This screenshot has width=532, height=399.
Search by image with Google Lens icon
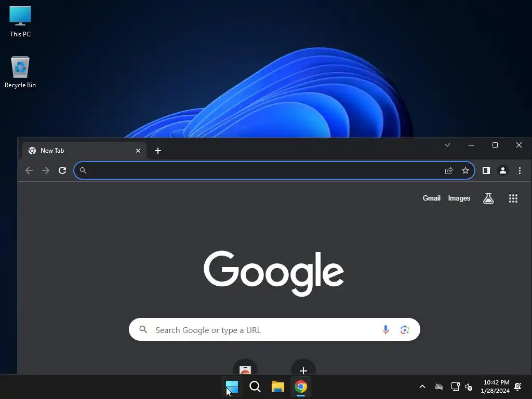click(404, 329)
